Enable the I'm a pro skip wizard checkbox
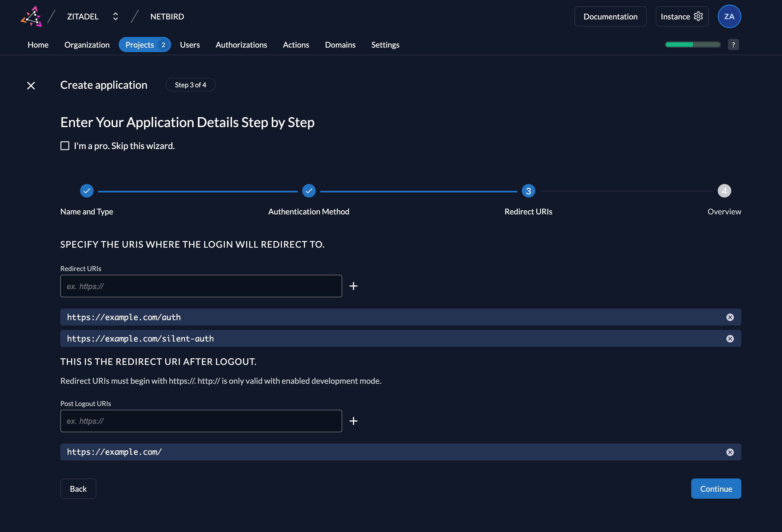This screenshot has height=532, width=782. (x=65, y=146)
